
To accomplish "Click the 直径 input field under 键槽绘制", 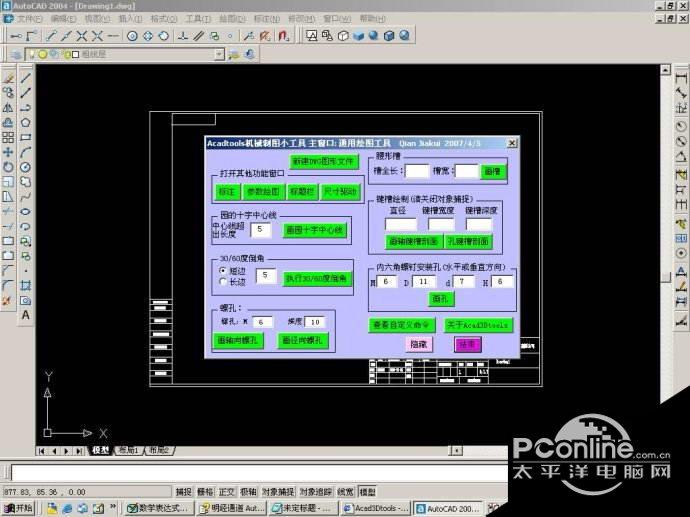I will pyautogui.click(x=400, y=224).
